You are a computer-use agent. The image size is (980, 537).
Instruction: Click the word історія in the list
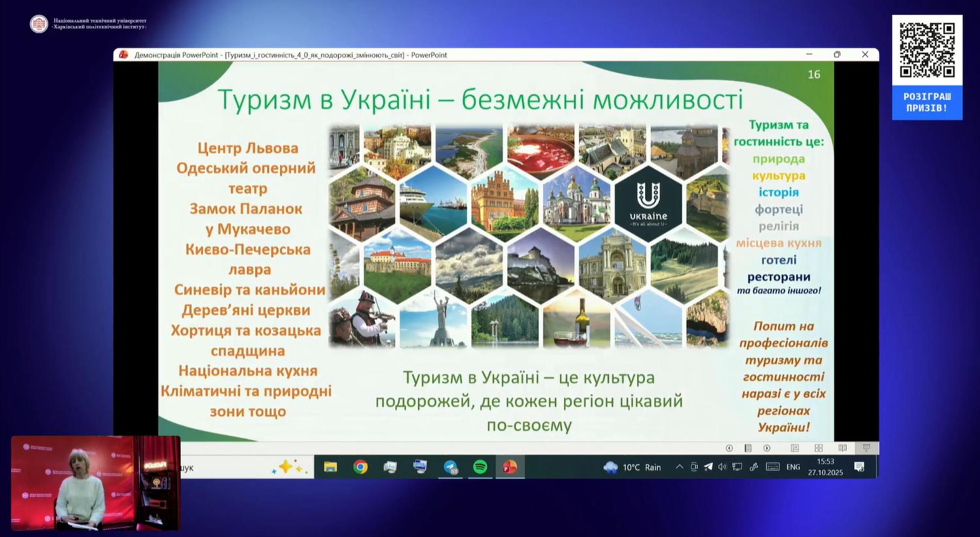pos(779,192)
